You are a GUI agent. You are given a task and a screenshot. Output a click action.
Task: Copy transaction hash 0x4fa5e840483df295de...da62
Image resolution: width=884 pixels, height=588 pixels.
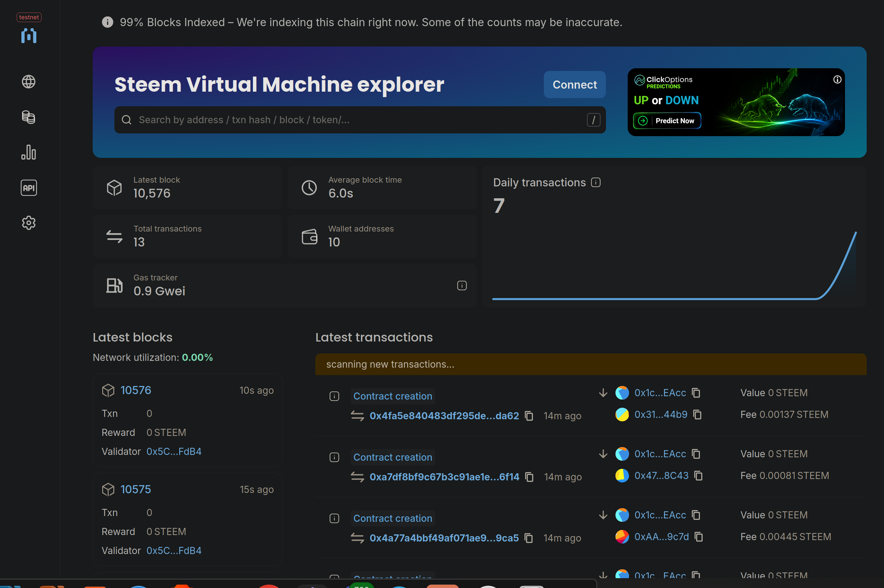529,416
